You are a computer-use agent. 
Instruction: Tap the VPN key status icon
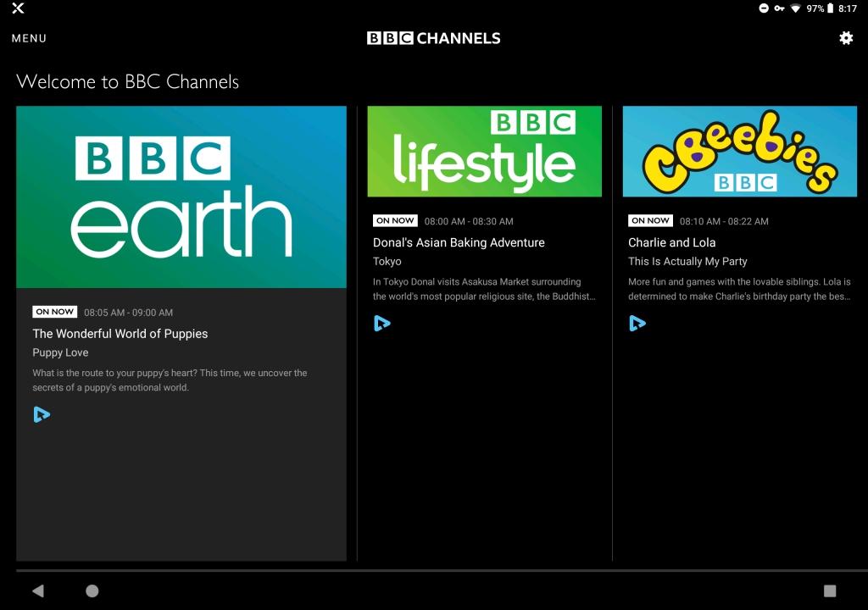(780, 8)
